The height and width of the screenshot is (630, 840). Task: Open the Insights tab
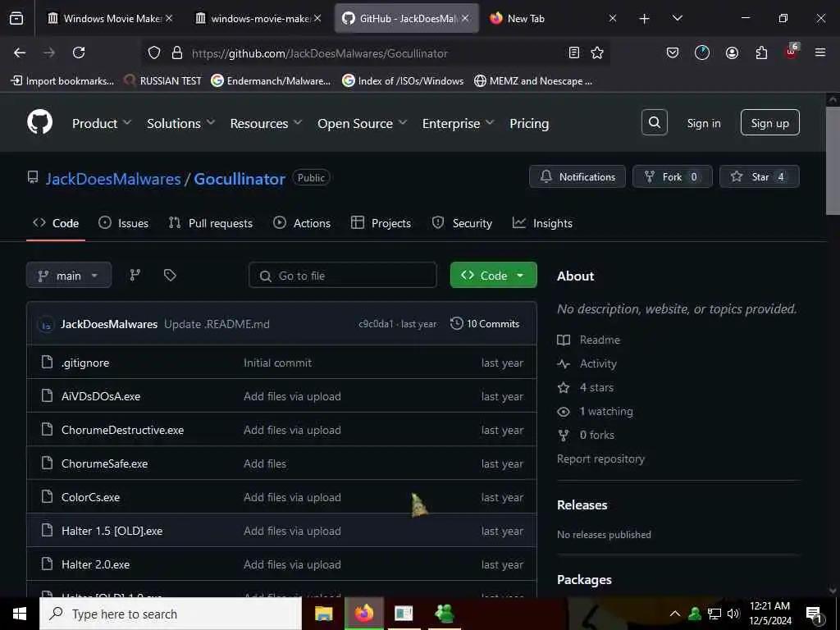[543, 223]
